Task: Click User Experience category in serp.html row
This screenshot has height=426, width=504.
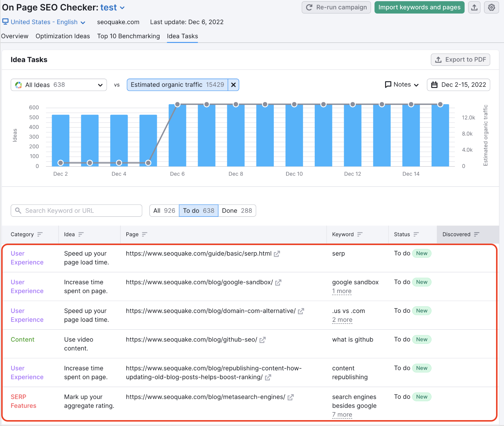Action: [27, 258]
